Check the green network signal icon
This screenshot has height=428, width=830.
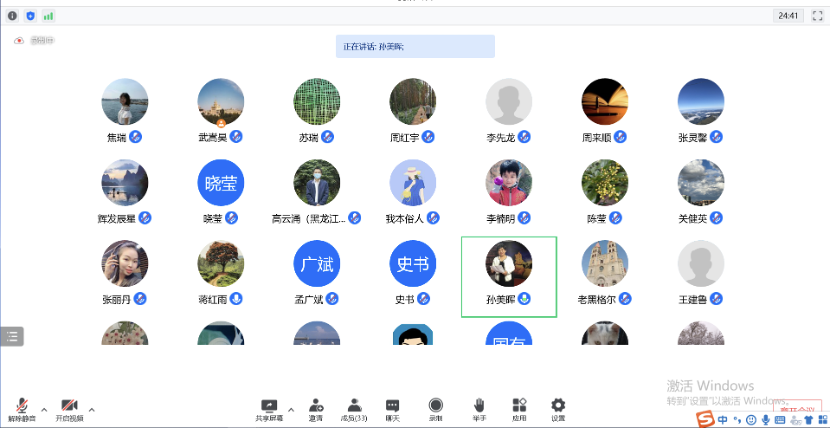click(48, 16)
